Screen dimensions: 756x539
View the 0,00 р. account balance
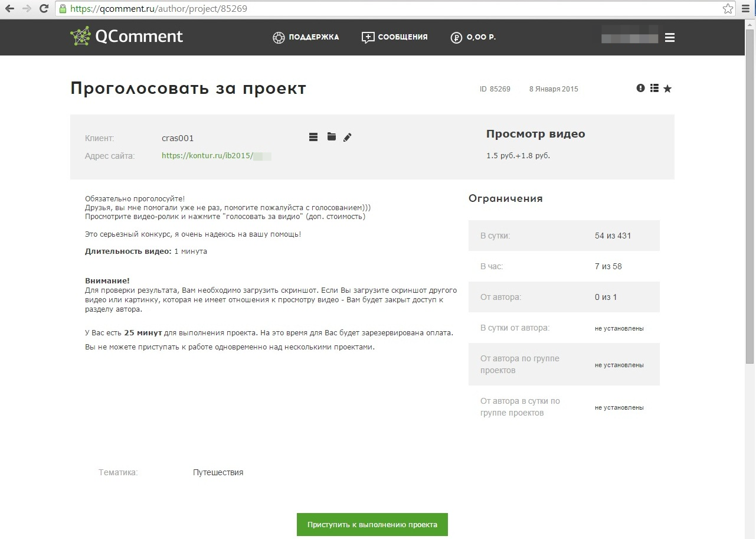click(473, 37)
